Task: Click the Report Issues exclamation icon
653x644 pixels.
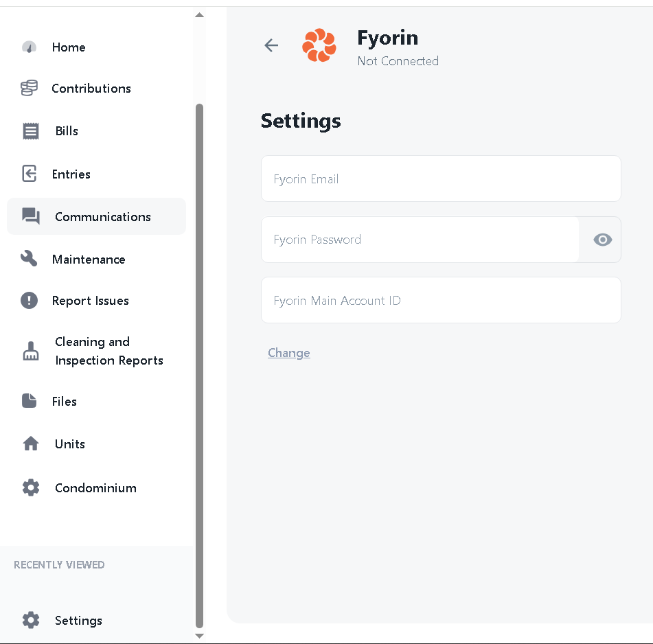Action: point(29,301)
